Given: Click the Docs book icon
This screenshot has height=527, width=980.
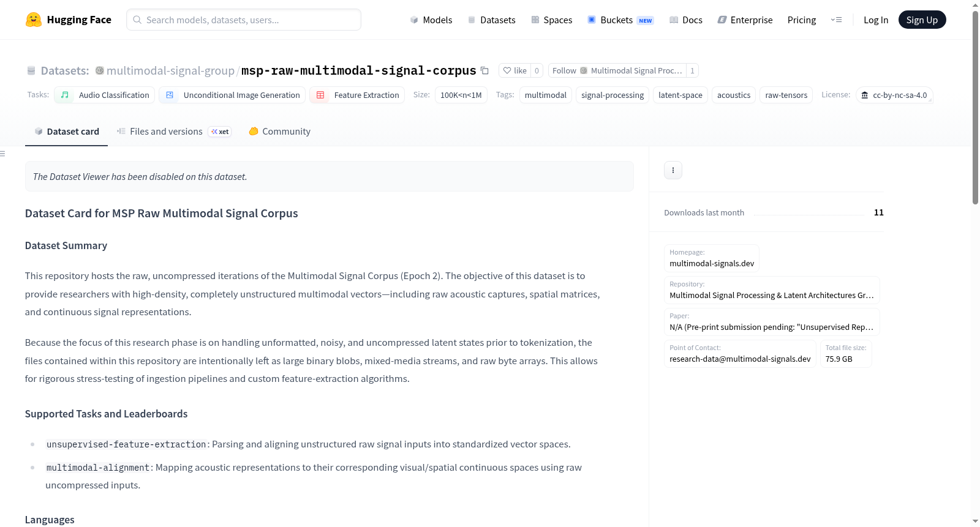Looking at the screenshot, I should tap(674, 20).
